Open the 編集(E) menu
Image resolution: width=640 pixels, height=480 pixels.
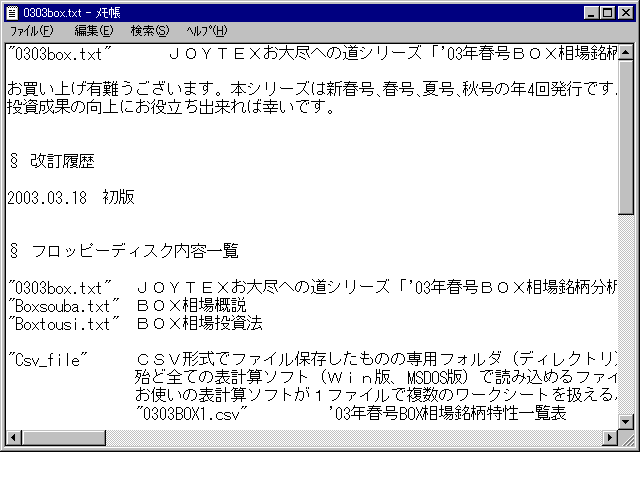tap(93, 31)
